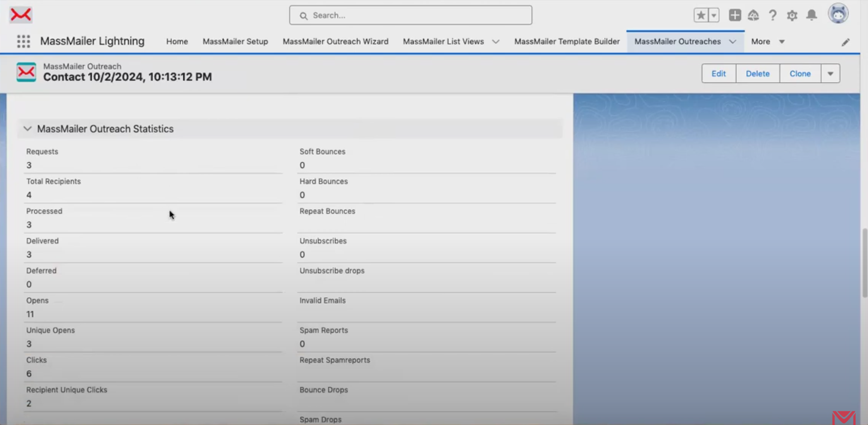Screen dimensions: 868x425
Task: Click the Unique Opens field label
Action: click(50, 330)
